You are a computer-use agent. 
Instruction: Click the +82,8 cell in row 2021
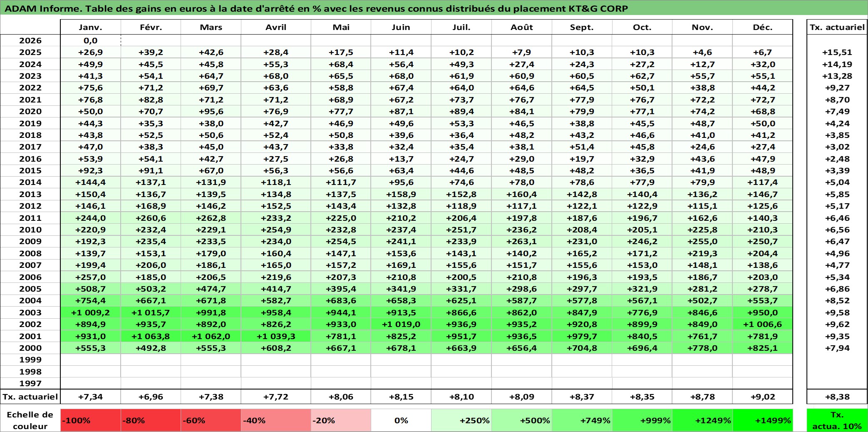pos(151,100)
